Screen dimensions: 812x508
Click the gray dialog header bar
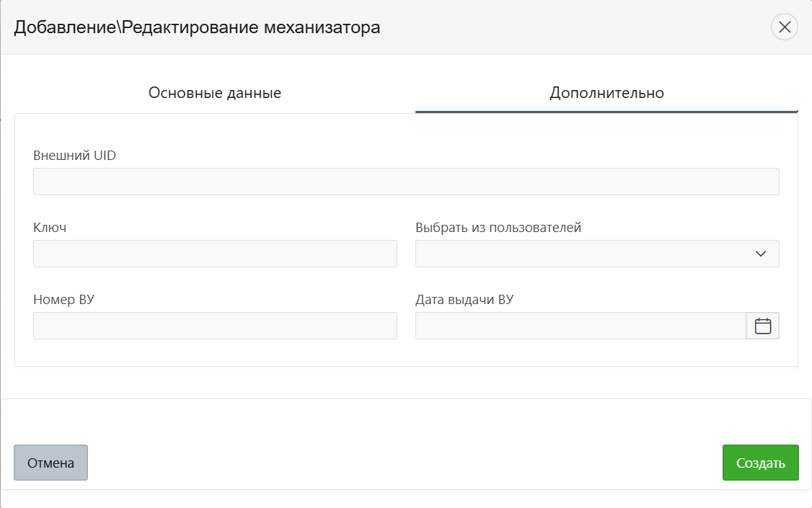(x=577, y=27)
